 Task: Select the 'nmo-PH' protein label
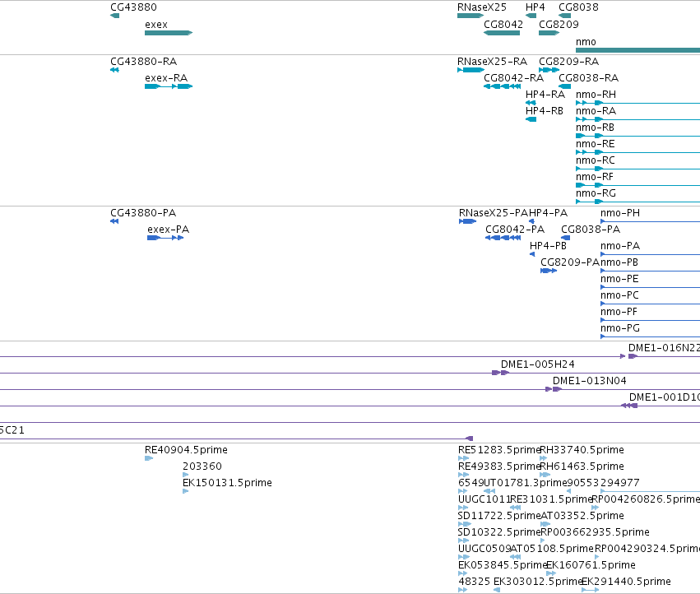point(620,212)
